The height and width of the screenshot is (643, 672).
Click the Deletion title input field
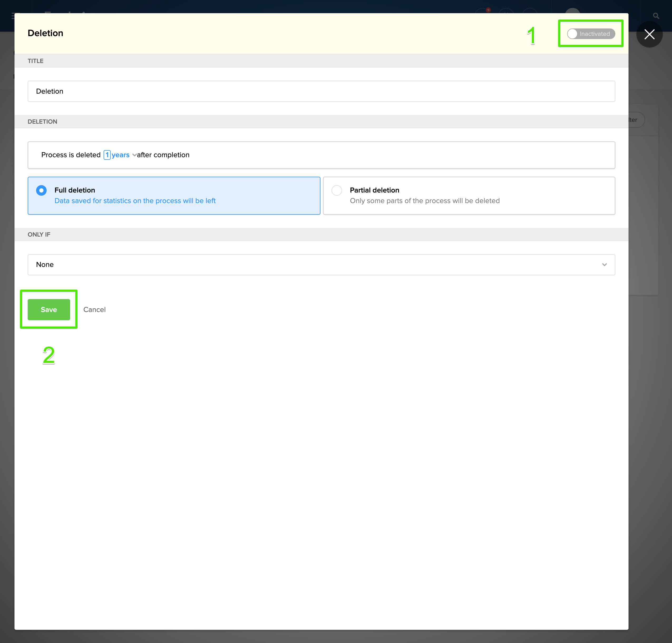tap(321, 91)
